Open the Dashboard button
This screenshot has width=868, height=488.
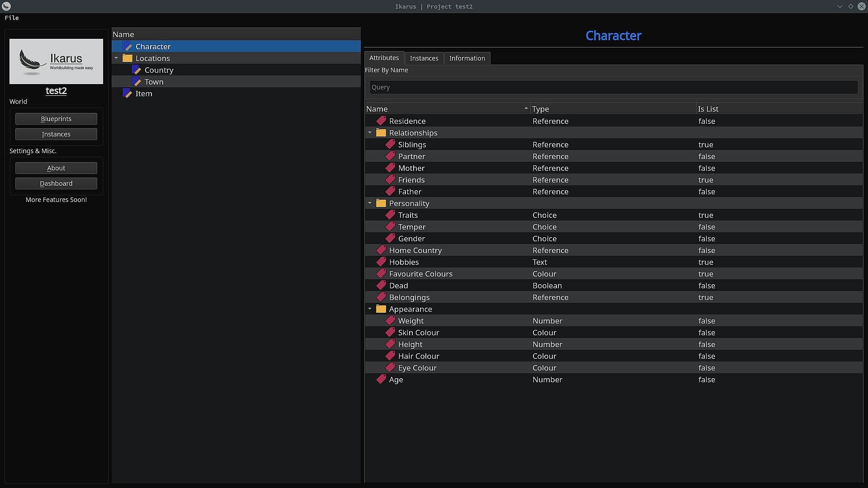coord(56,183)
